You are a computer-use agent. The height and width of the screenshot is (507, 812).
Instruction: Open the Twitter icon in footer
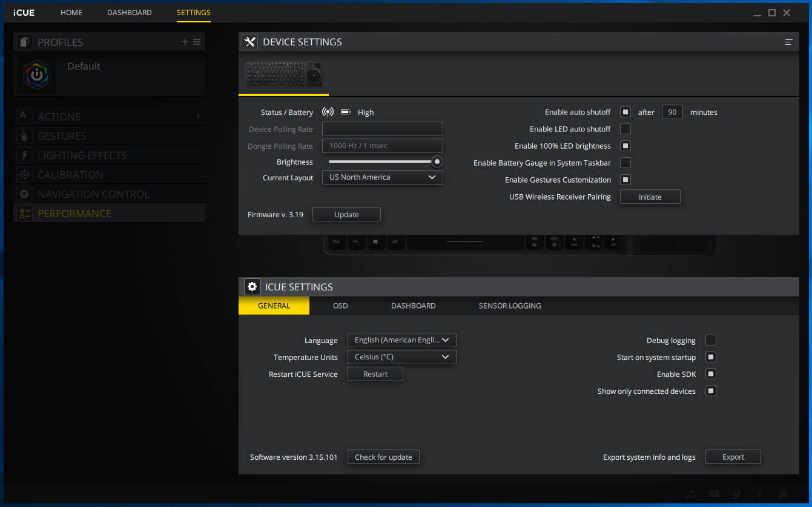[x=737, y=494]
